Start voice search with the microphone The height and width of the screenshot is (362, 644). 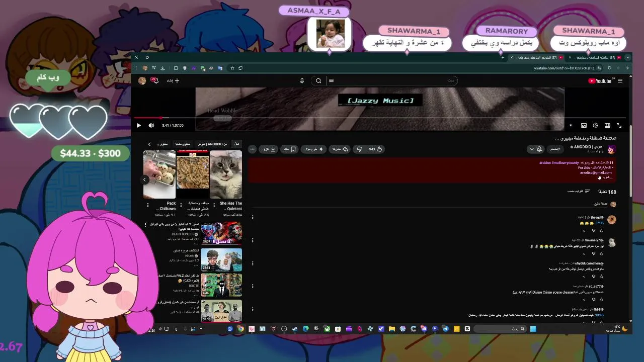tap(302, 80)
